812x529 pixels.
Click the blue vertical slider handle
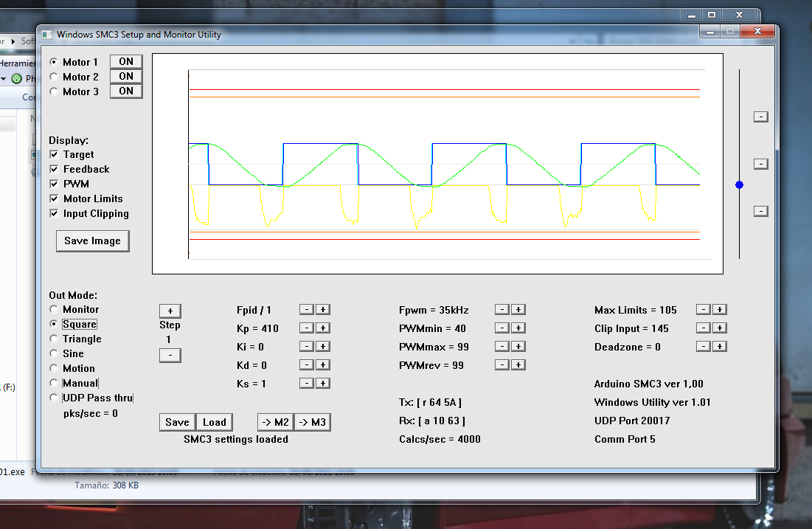coord(739,184)
